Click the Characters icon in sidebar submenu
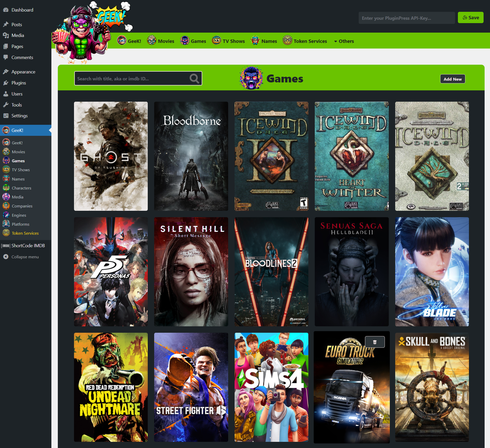Viewport: 490px width, 448px height. click(x=6, y=188)
